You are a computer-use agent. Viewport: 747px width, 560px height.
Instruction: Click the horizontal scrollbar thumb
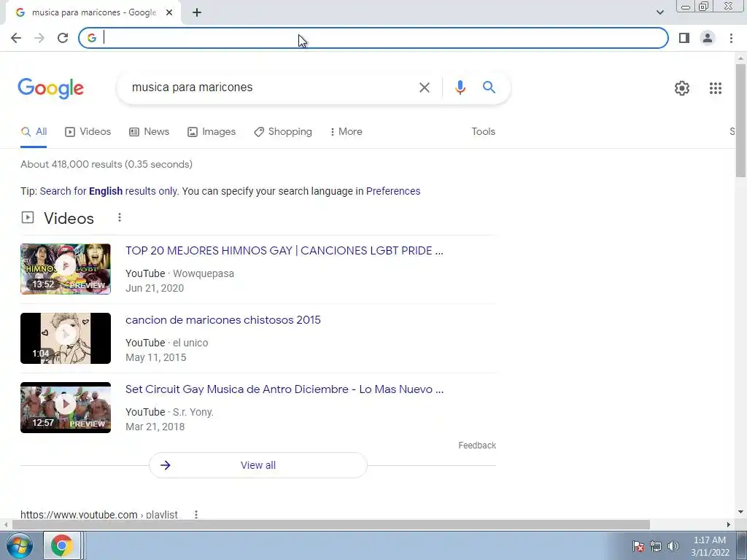coord(330,525)
